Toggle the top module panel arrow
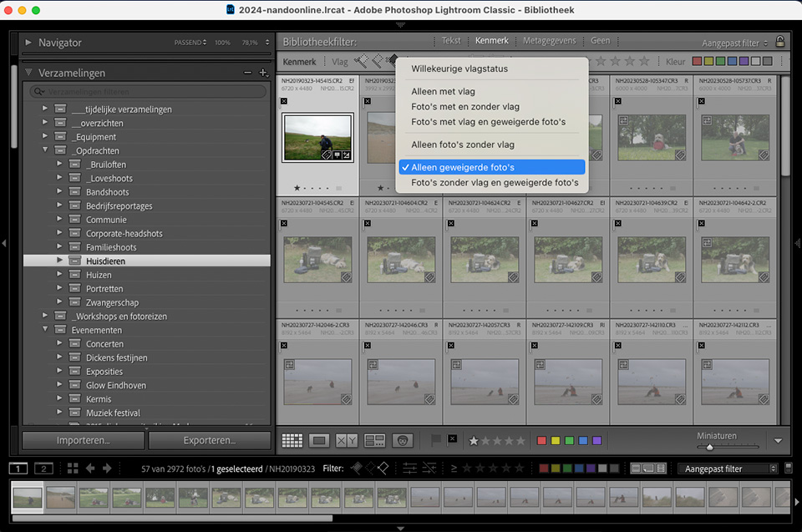The height and width of the screenshot is (532, 802). pyautogui.click(x=400, y=24)
